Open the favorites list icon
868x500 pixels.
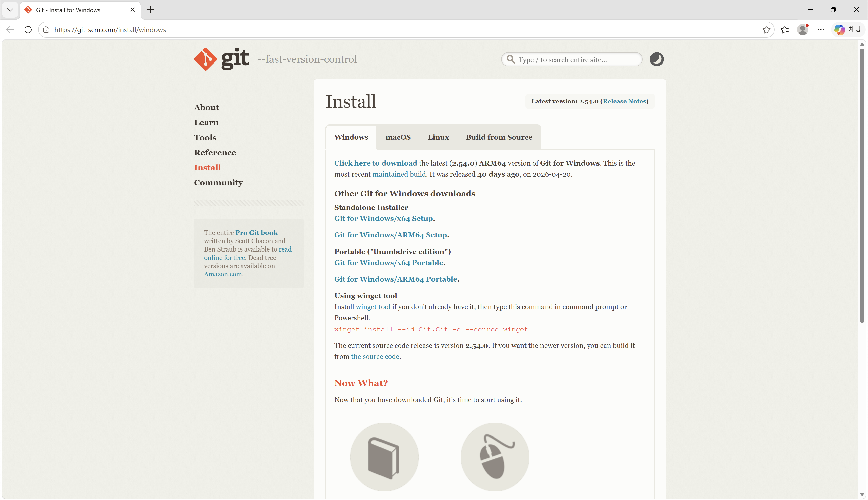tap(785, 30)
